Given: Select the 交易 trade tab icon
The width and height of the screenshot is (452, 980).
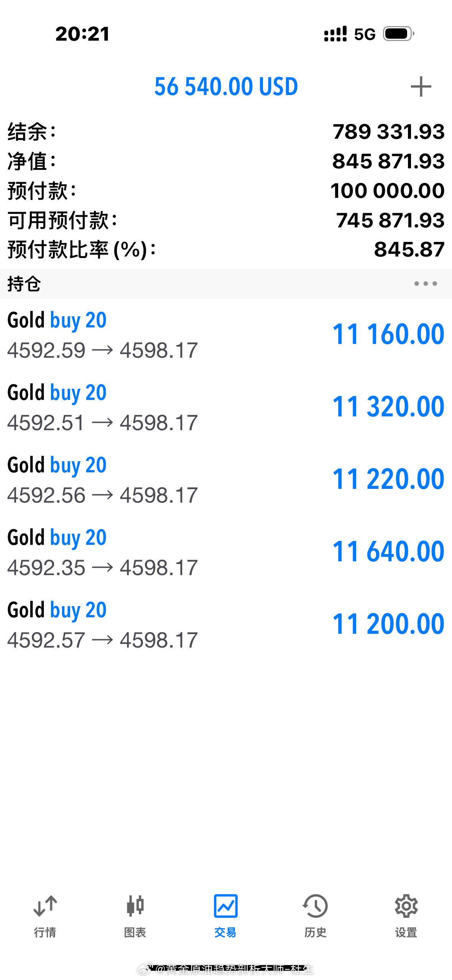Looking at the screenshot, I should click(x=225, y=906).
